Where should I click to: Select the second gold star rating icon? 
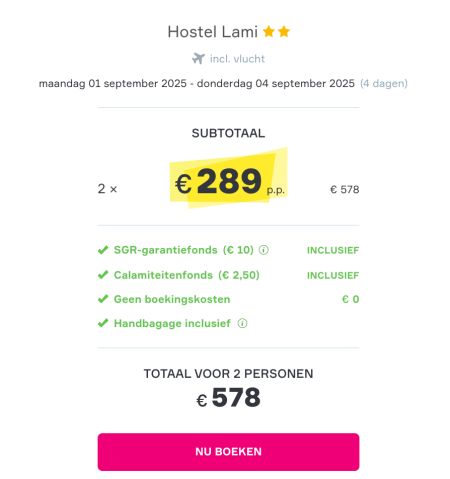[284, 32]
